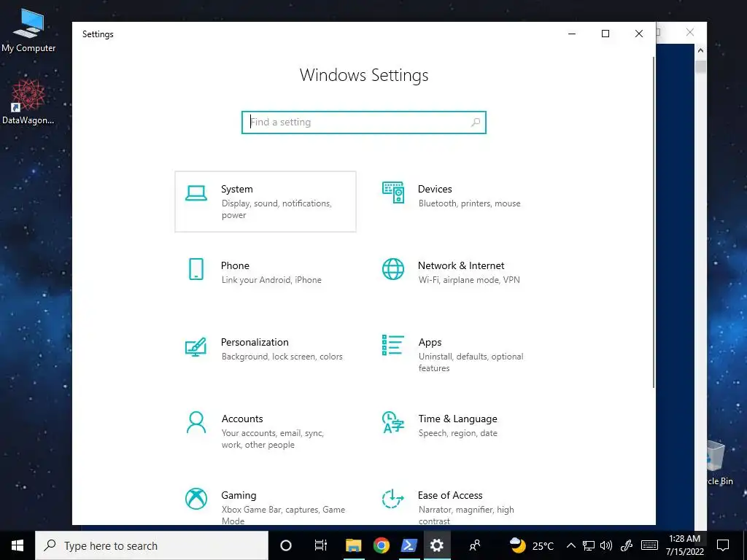Click 'Wi-Fi, airplane mode, VPN' description

pos(469,280)
